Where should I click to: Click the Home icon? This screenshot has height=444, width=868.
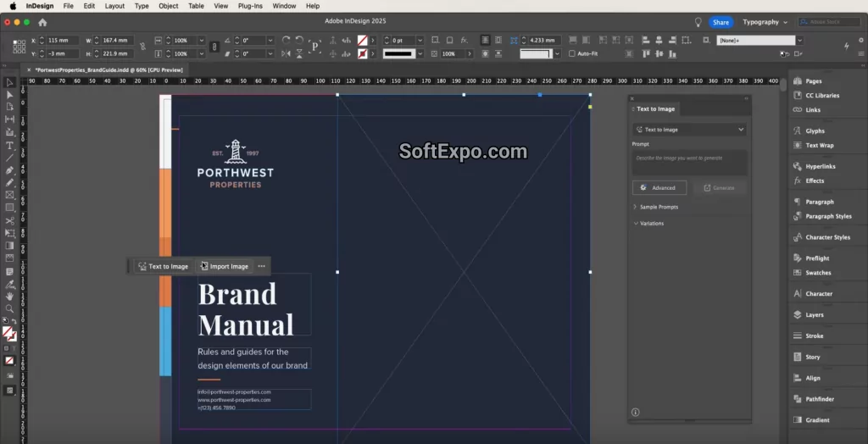(x=42, y=22)
